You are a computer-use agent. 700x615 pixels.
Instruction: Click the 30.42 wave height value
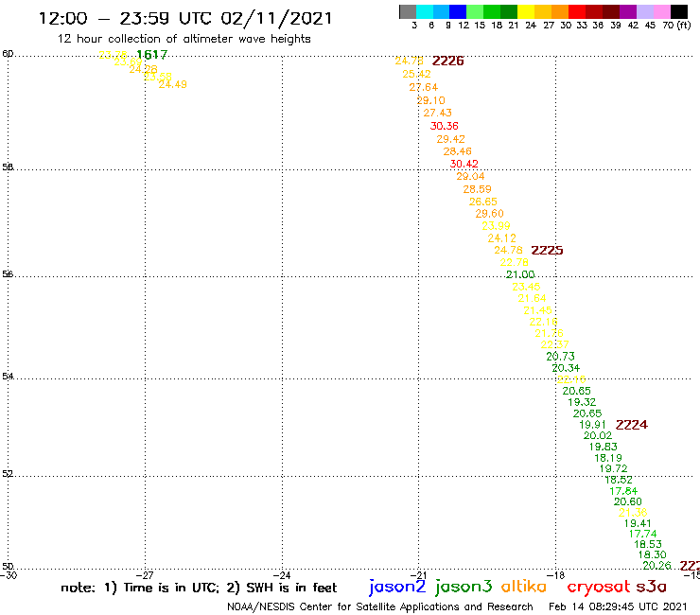coord(464,164)
